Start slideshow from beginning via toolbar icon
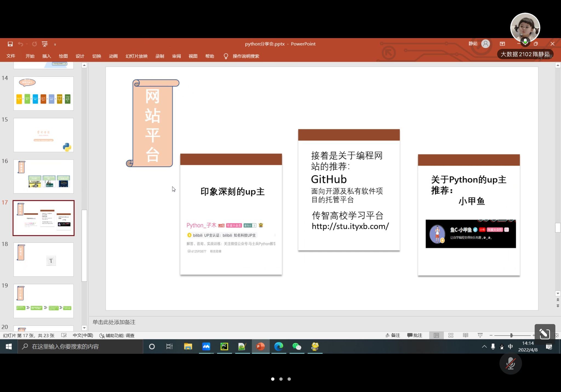561x392 pixels. (x=45, y=44)
